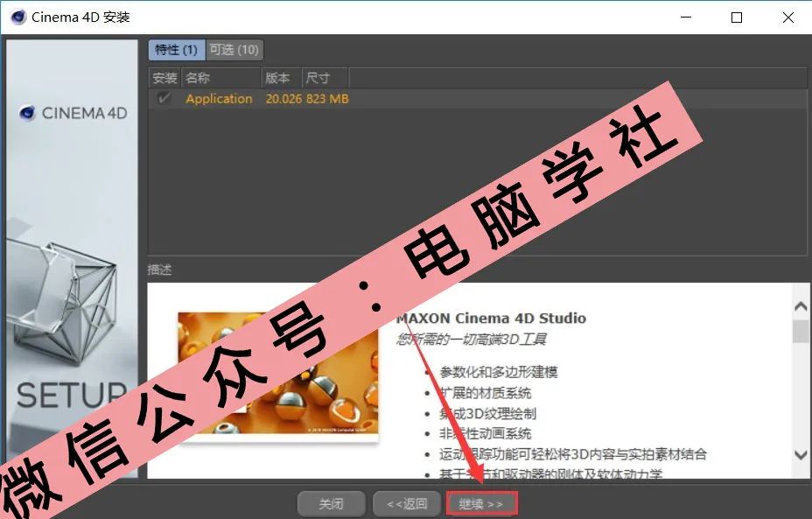The image size is (812, 519).
Task: Switch to the 特性 (1) tab
Action: 176,50
